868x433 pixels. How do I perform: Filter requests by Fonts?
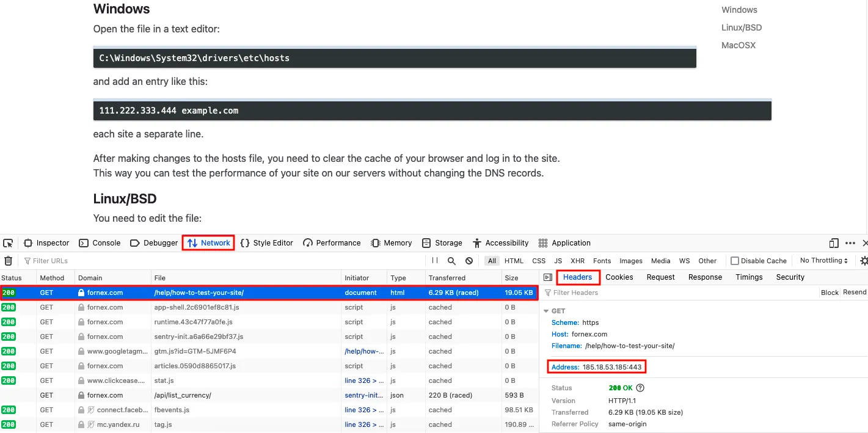click(x=602, y=261)
